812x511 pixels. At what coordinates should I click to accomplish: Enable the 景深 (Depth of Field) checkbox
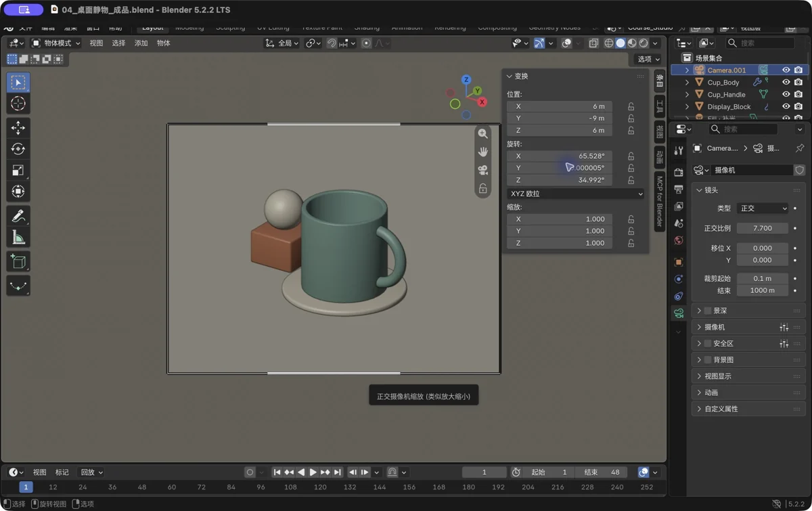(708, 311)
